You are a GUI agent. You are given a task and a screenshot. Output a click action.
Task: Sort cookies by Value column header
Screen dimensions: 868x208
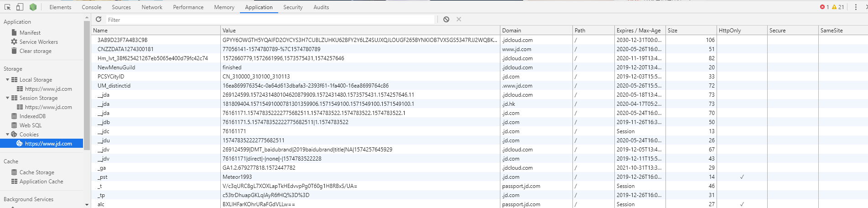(x=360, y=31)
